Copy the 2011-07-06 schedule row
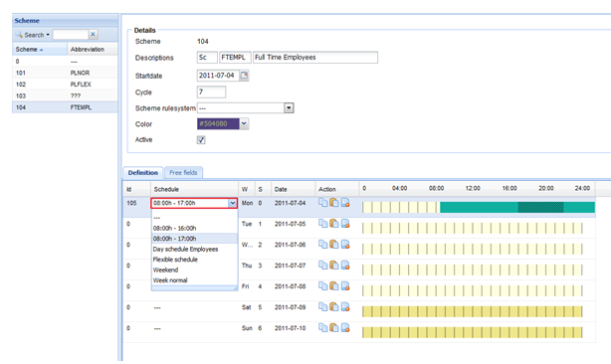Viewport: 611px width, 364px height. (323, 245)
